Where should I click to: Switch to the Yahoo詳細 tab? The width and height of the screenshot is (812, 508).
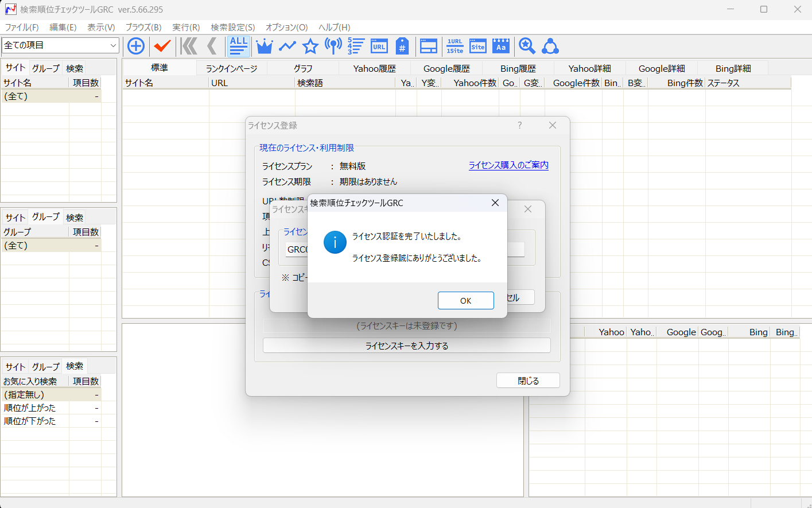[x=590, y=68]
